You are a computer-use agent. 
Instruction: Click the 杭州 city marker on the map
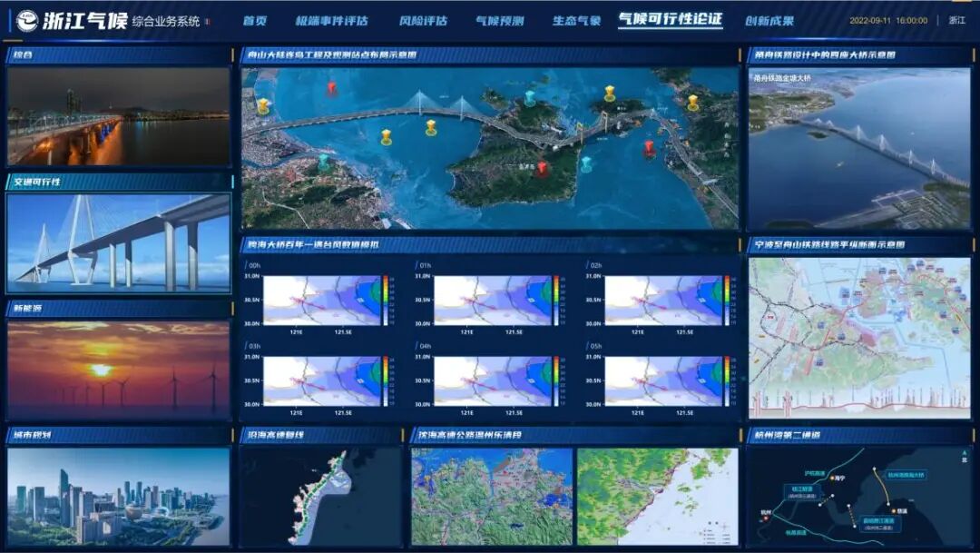(x=766, y=518)
